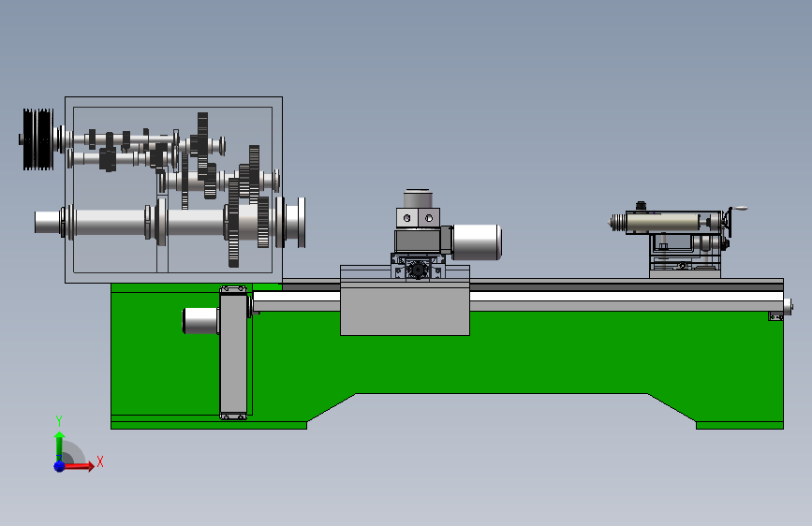Screen dimensions: 812x526
Task: Click the tailstock handwheel
Action: pyautogui.click(x=730, y=222)
